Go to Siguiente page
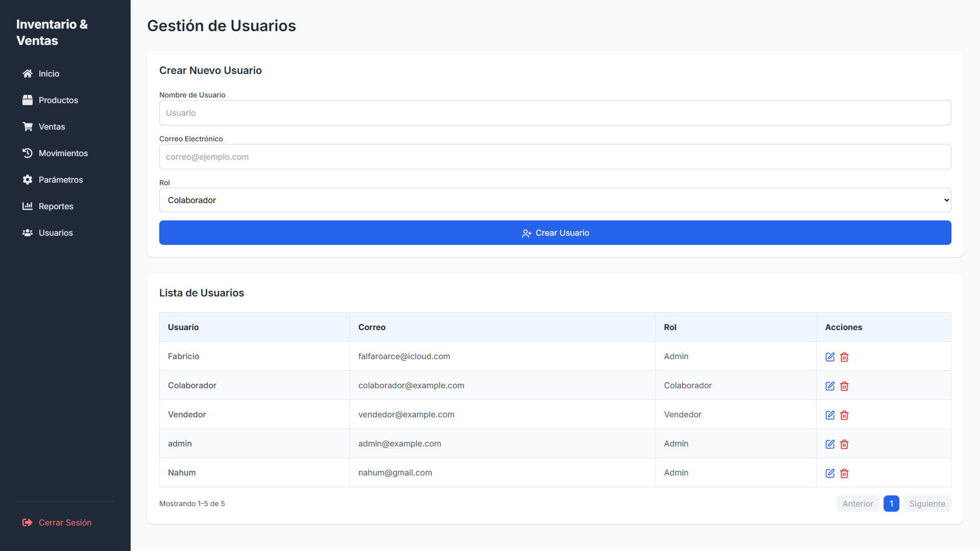The width and height of the screenshot is (980, 551). pyautogui.click(x=927, y=504)
